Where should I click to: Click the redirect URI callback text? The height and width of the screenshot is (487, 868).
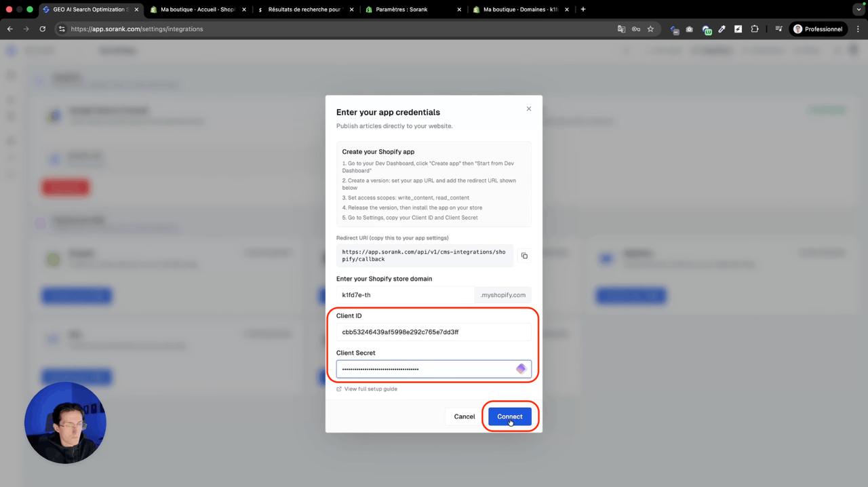pyautogui.click(x=424, y=256)
